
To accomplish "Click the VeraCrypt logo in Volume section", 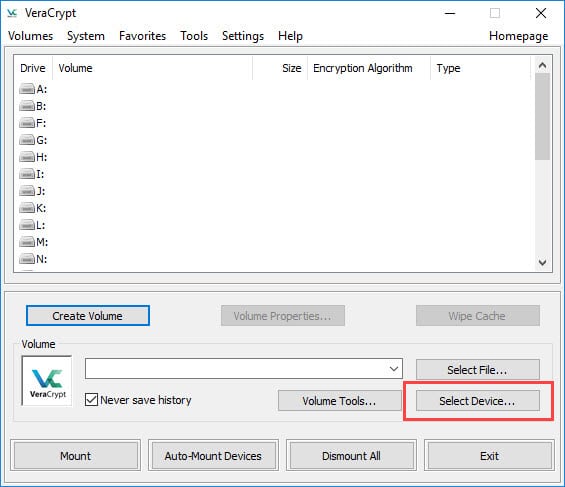I will tap(47, 381).
